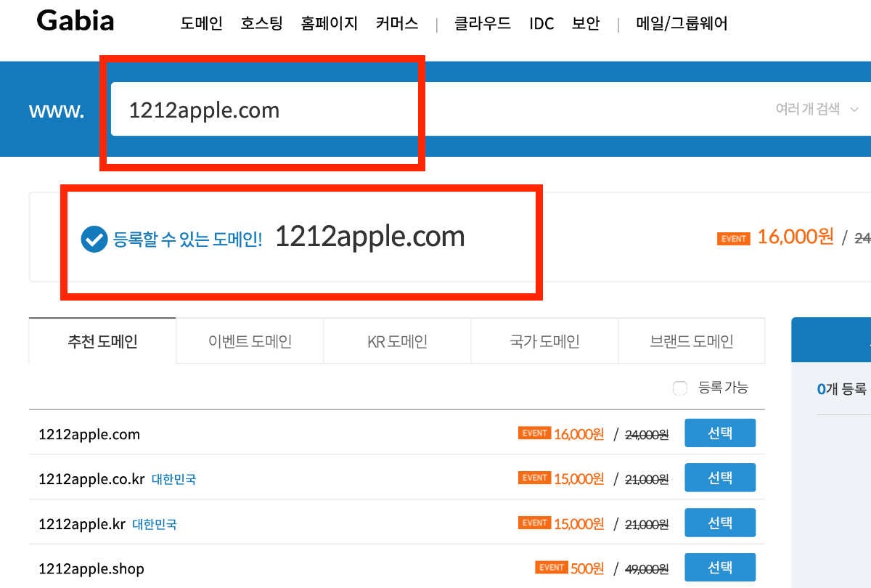
Task: Open the 도메인 menu
Action: [202, 24]
